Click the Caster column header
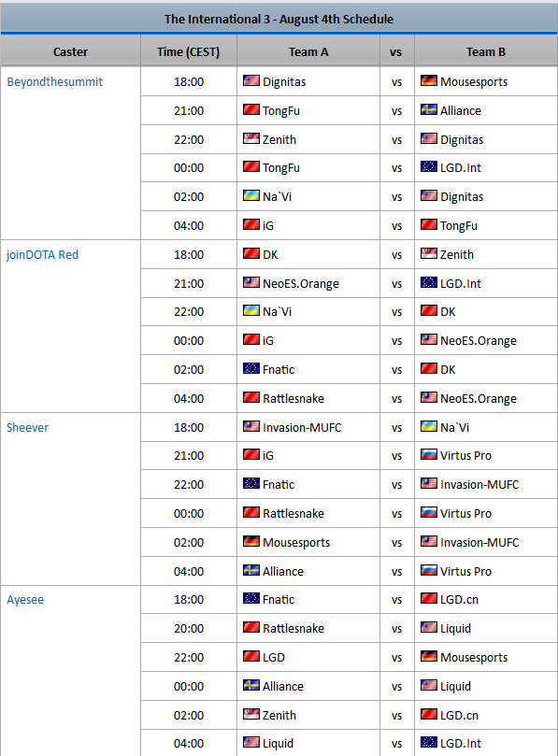558x756 pixels. point(70,51)
